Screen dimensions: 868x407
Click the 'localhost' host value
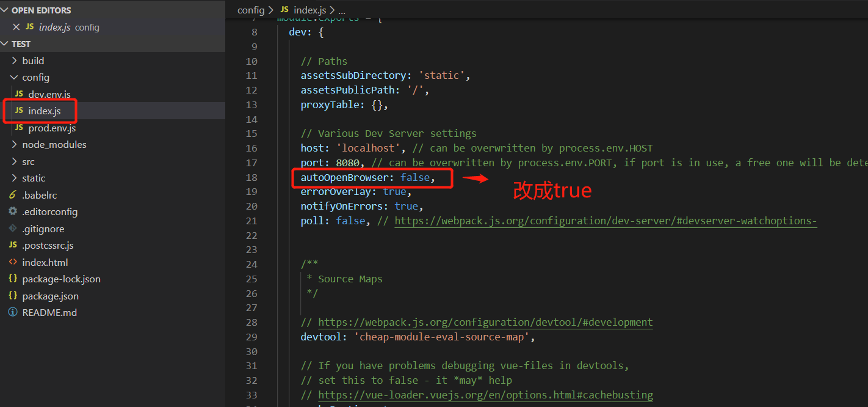(x=368, y=148)
